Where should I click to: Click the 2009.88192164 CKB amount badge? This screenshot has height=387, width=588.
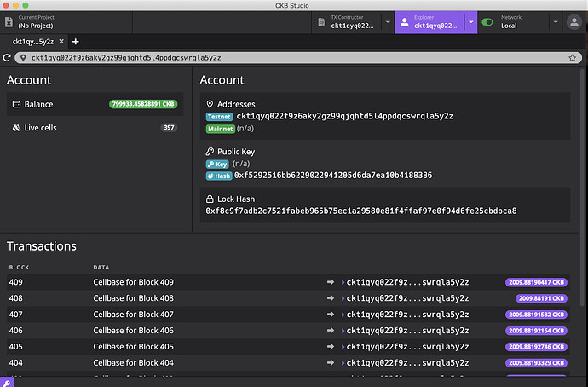tap(536, 331)
